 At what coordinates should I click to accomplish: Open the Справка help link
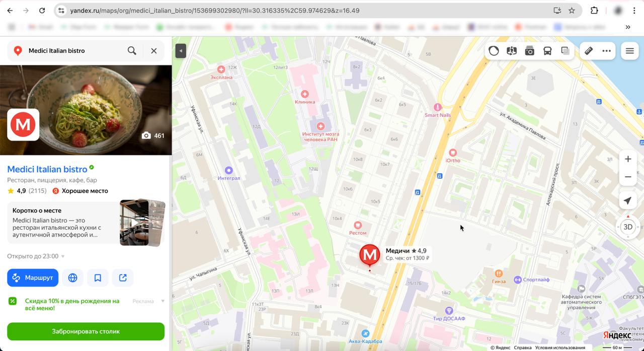pos(523,347)
